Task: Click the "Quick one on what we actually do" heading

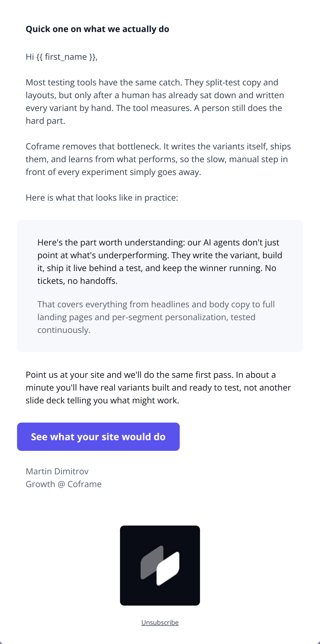Action: tap(97, 29)
